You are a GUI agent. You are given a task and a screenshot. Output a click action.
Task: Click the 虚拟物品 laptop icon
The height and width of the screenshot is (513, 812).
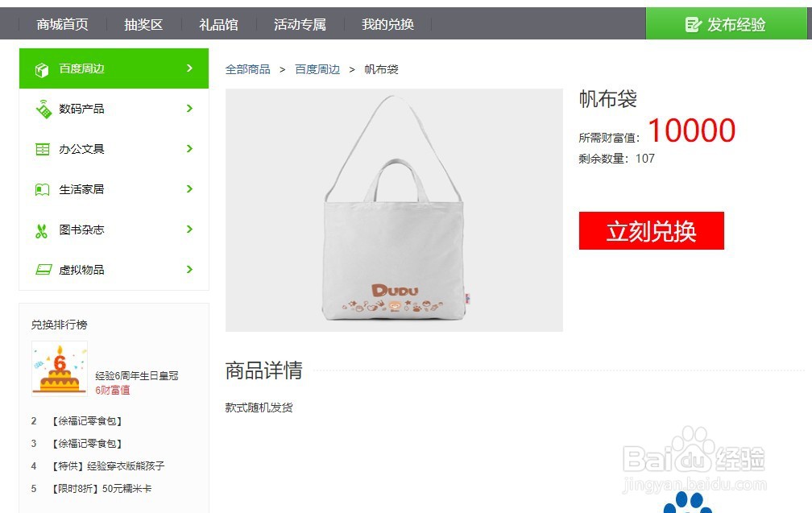43,270
